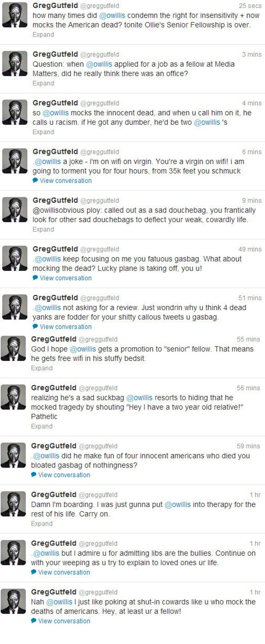Screen dimensions: 265x644
Task: Click the 9 mins timestamp
Action: (252, 201)
